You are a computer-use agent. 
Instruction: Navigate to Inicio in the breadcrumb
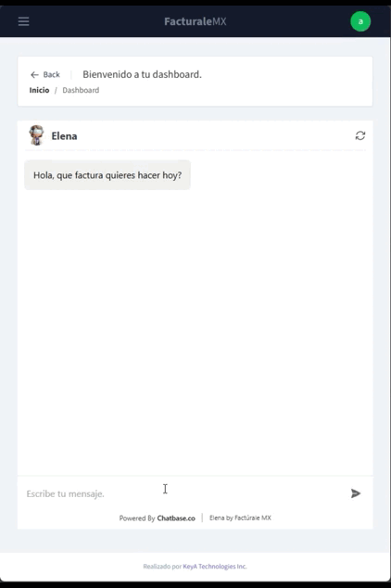tap(39, 90)
